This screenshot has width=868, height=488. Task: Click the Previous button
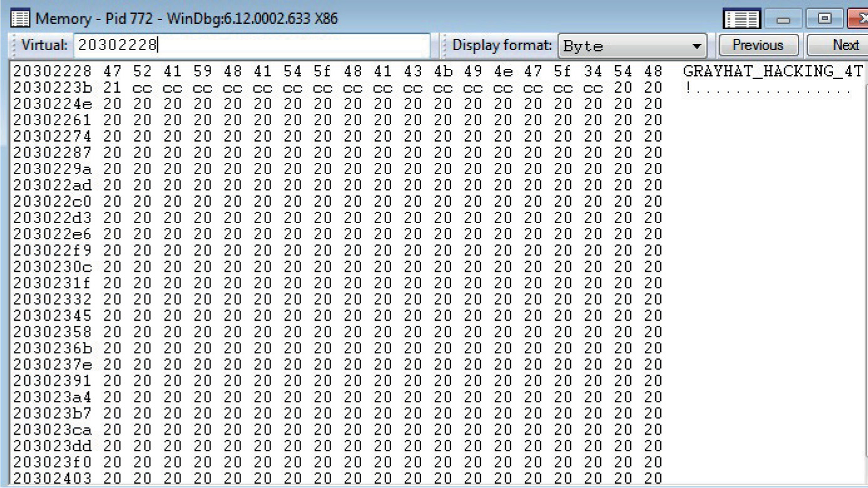(x=758, y=45)
